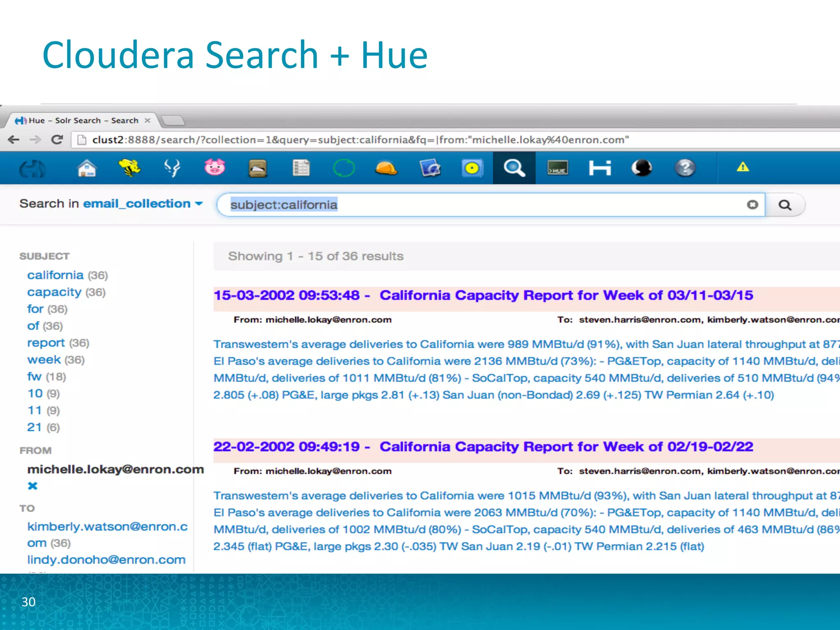Screen dimensions: 840x630
Task: Open the File Browser drawer icon
Action: click(x=258, y=168)
